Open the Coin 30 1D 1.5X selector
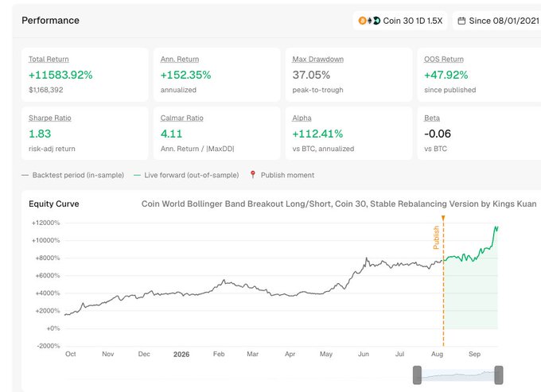This screenshot has height=392, width=541. (x=400, y=21)
